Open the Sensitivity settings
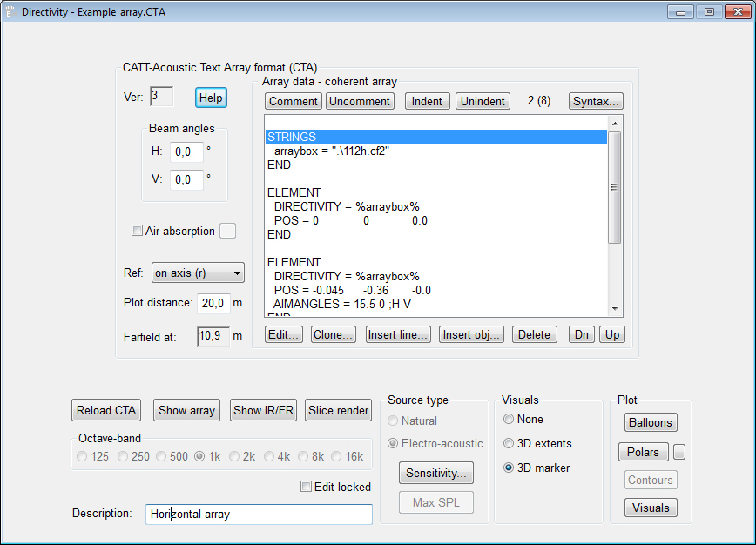Viewport: 756px width, 545px height. pyautogui.click(x=435, y=473)
